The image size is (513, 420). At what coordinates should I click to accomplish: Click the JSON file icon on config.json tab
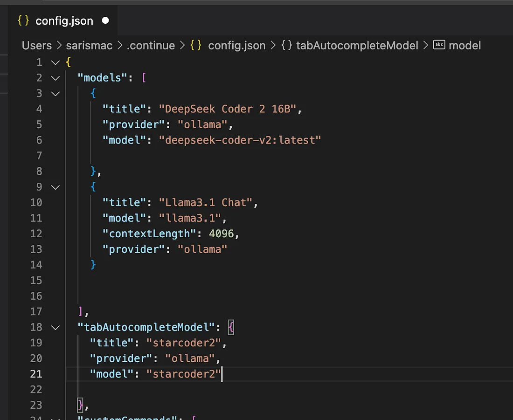tap(22, 21)
